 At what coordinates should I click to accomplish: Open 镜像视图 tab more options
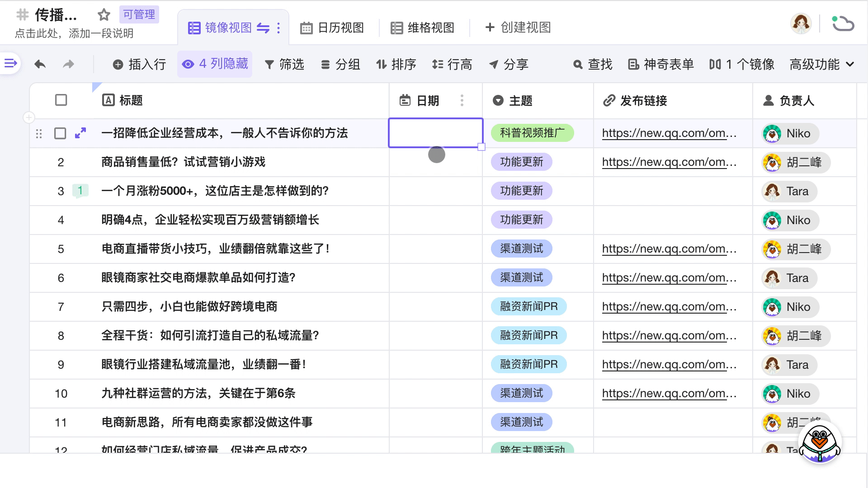(x=278, y=28)
